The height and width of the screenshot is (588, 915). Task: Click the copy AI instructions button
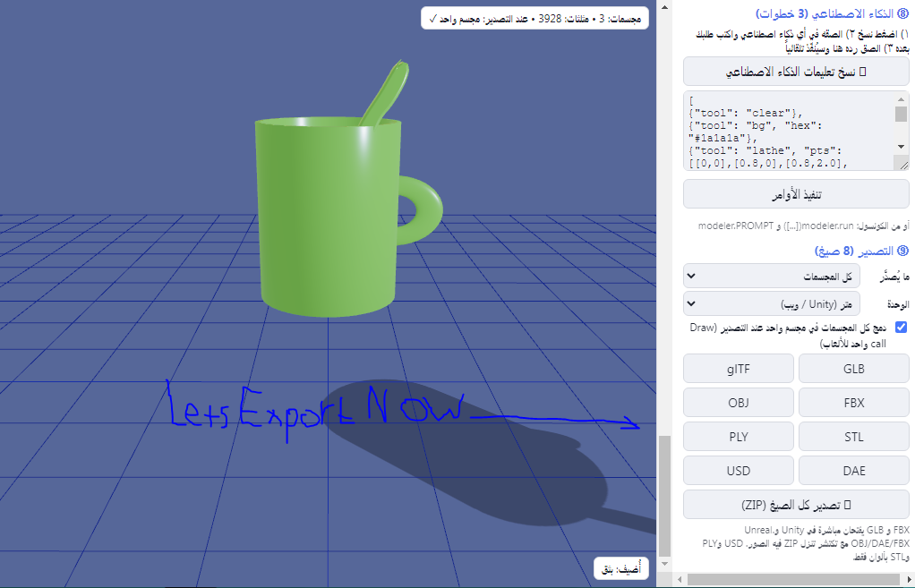tap(796, 72)
